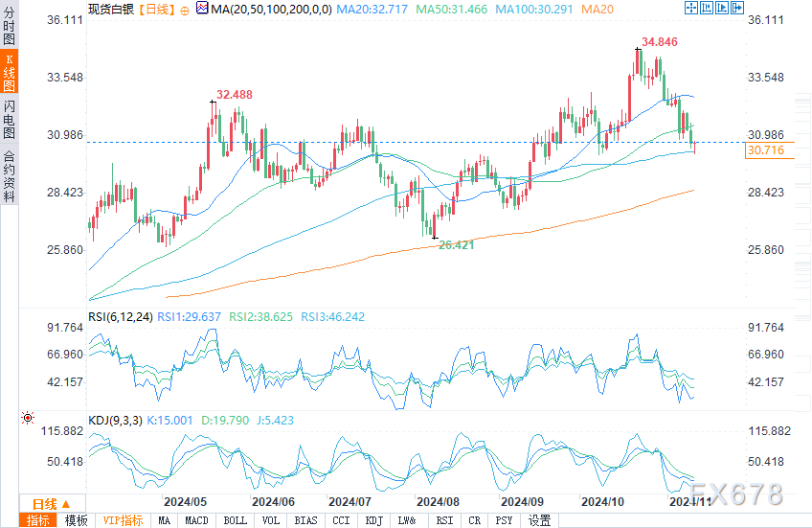Click the orange circled-plus icon after 日线
Screen dimensions: 812x528
pos(185,11)
